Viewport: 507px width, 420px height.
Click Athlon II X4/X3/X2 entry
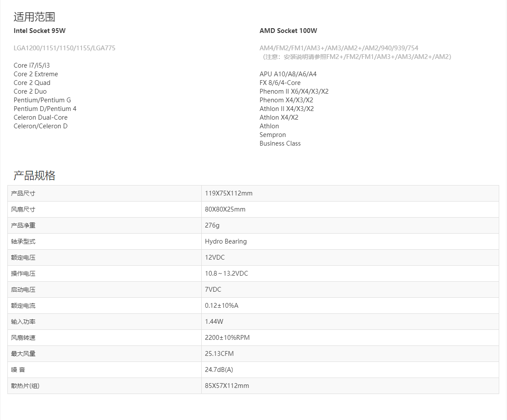(x=287, y=109)
